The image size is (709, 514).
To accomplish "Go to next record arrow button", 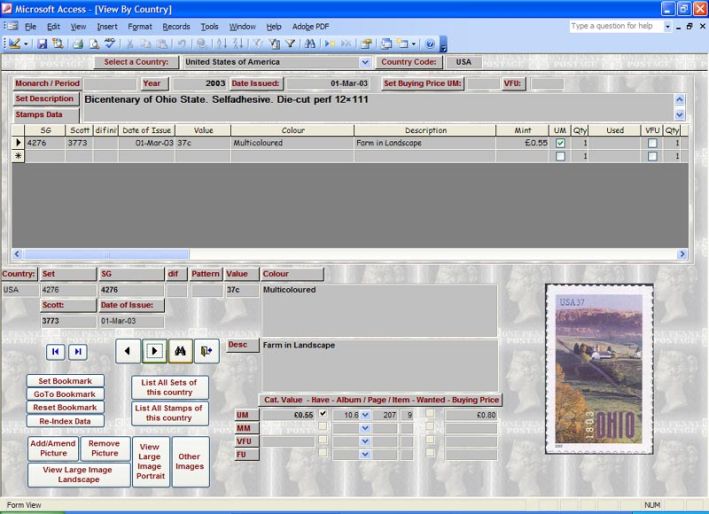I will tap(154, 351).
